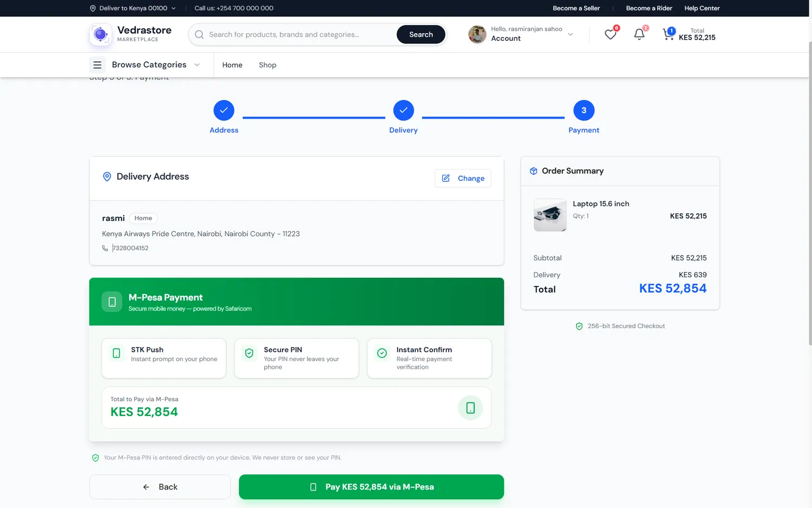The image size is (812, 508).
Task: Click the STK Push phone icon
Action: click(x=116, y=353)
